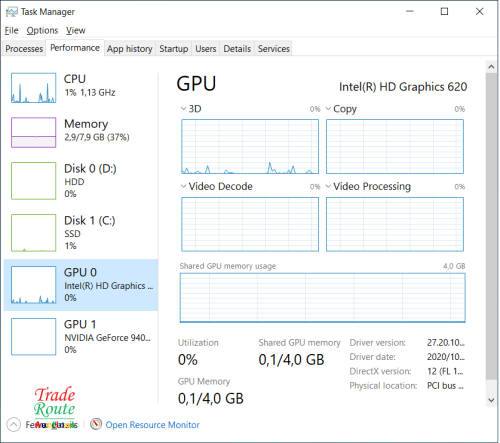Click the scrollbar down arrow
The width and height of the screenshot is (500, 443).
[491, 400]
